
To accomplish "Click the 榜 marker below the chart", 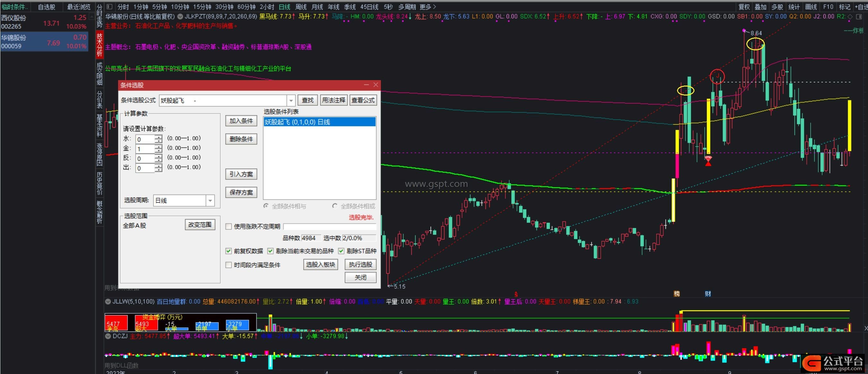I will [677, 294].
